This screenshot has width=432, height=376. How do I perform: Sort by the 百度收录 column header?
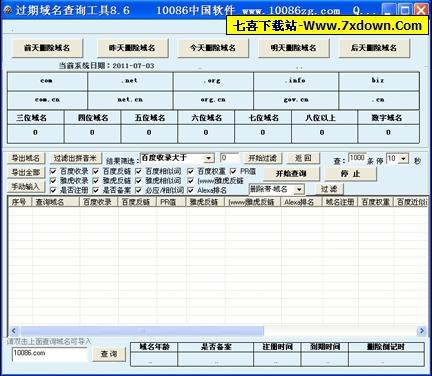[x=98, y=202]
